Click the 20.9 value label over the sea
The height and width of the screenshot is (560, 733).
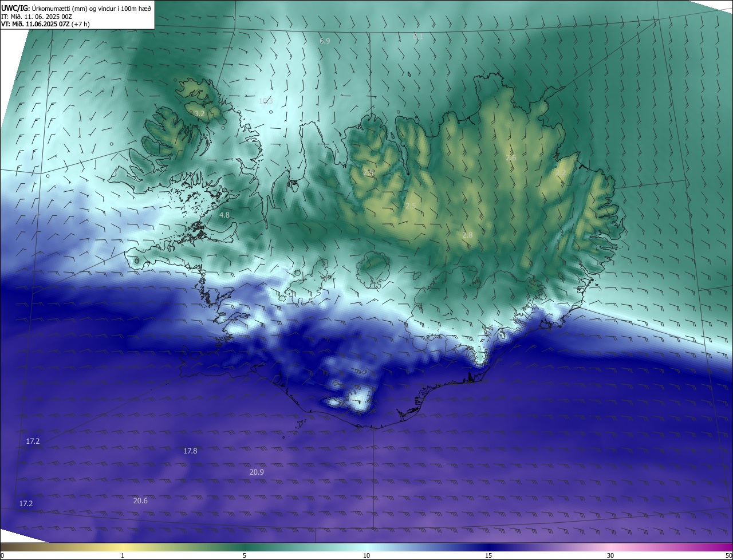(257, 472)
